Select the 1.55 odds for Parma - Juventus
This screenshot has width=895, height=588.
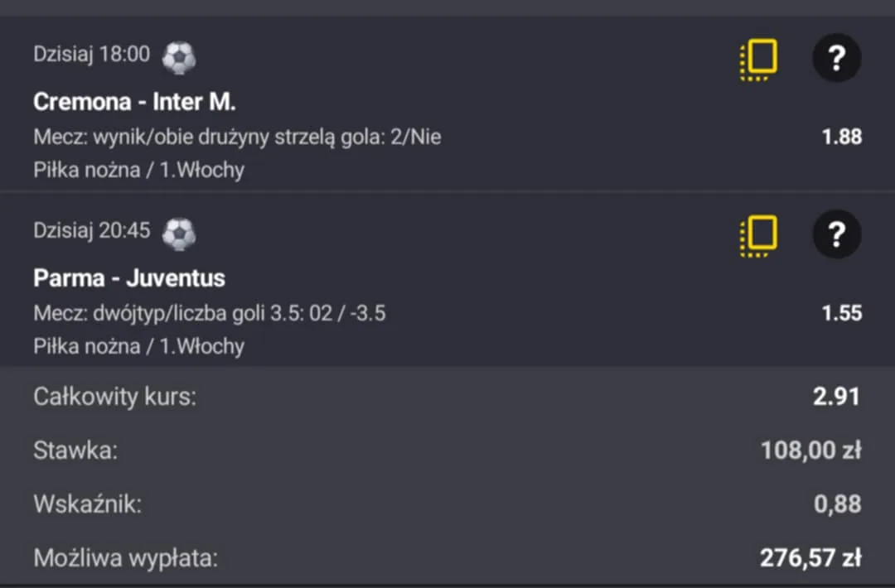(840, 313)
